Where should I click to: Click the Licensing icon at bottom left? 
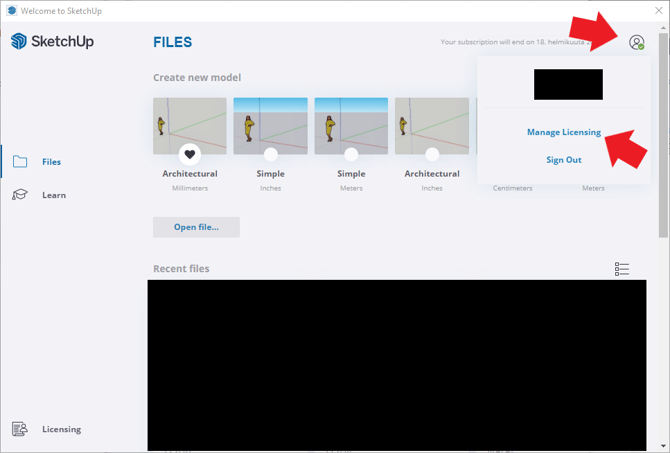click(20, 429)
